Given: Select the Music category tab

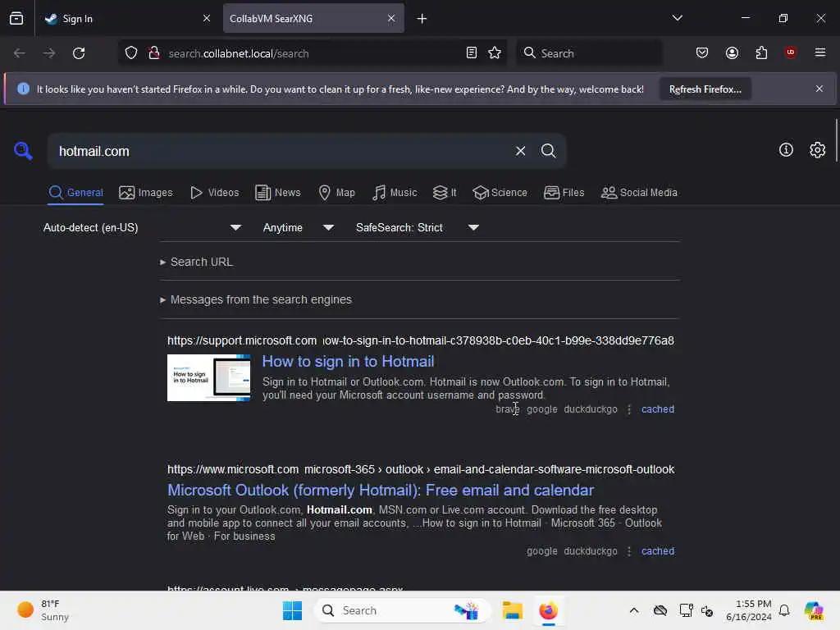Looking at the screenshot, I should (x=395, y=193).
